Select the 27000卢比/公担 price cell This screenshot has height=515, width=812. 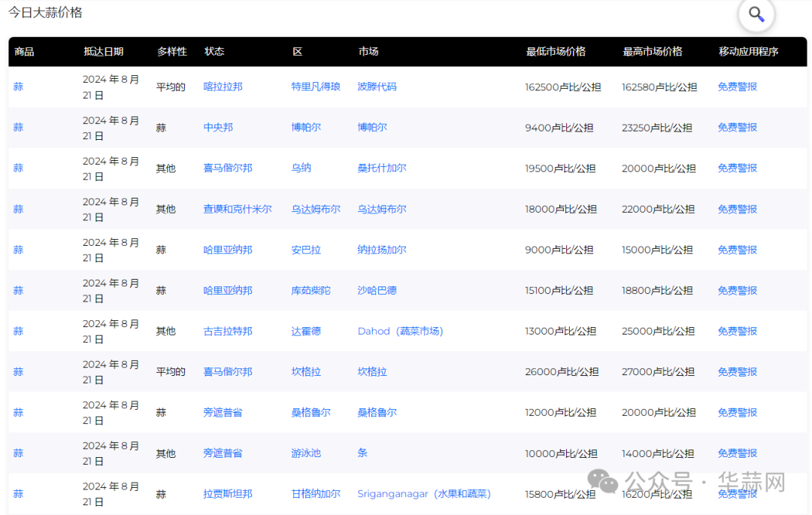pyautogui.click(x=658, y=371)
